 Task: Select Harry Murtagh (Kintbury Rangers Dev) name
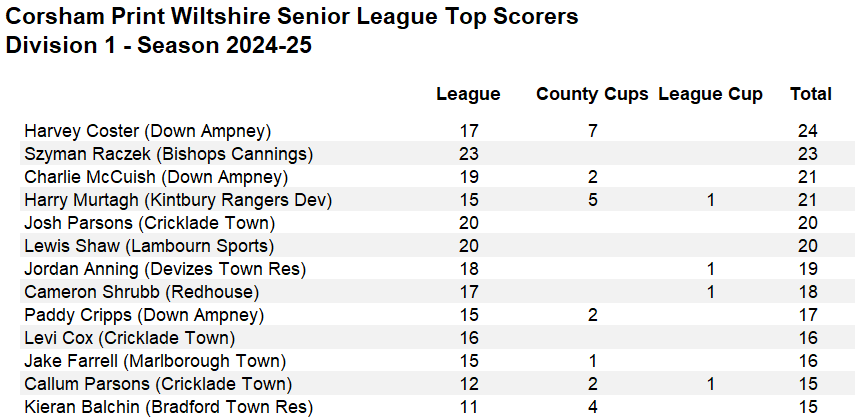tap(178, 200)
